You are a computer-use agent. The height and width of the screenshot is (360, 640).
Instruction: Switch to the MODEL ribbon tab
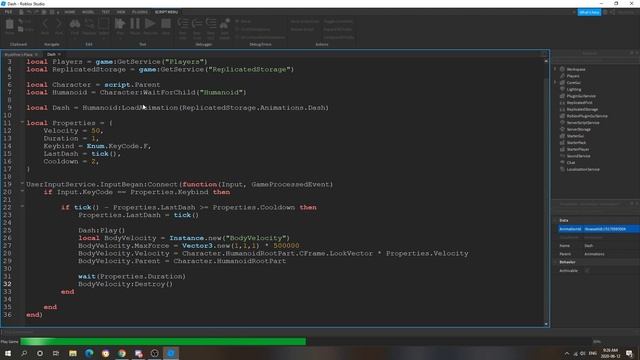pyautogui.click(x=88, y=12)
